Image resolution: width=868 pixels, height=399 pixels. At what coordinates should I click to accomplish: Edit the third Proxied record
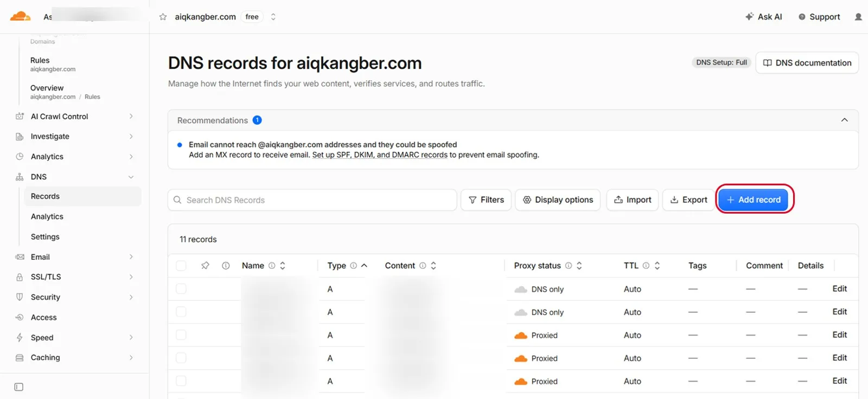pos(839,381)
